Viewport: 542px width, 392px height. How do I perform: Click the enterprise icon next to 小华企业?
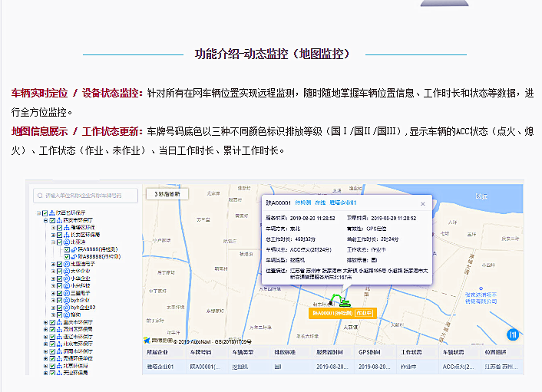tap(65, 278)
